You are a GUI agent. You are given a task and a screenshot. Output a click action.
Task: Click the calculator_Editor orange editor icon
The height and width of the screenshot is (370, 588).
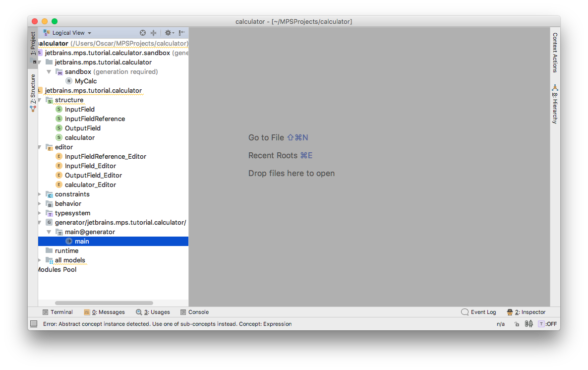point(59,185)
